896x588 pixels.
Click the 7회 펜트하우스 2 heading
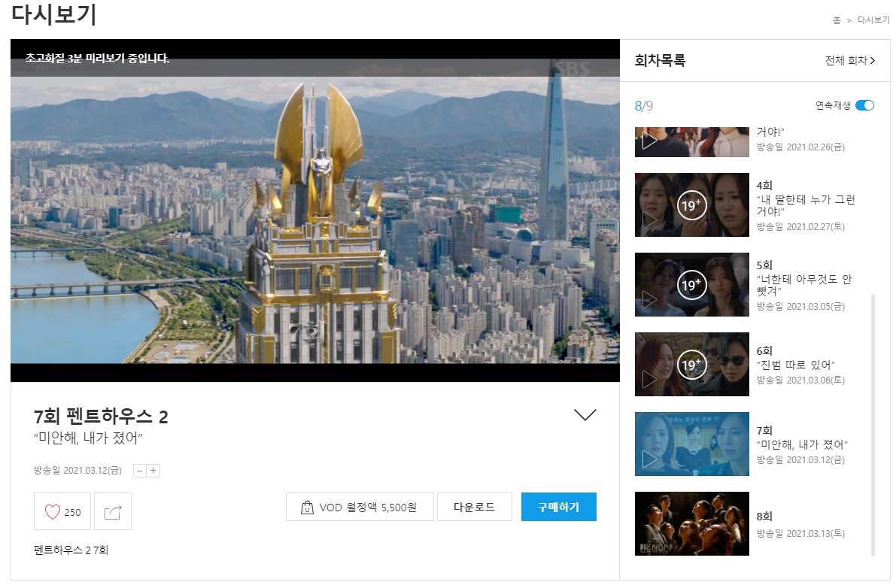(101, 417)
